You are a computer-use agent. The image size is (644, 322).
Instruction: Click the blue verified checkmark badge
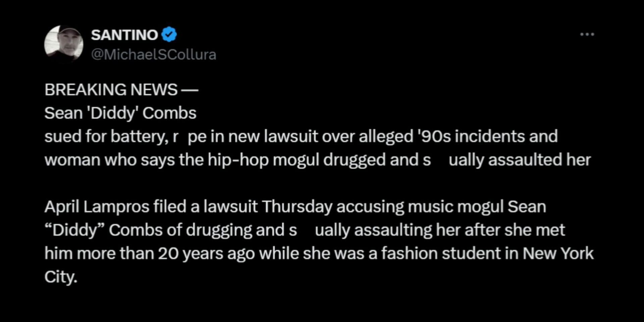(x=169, y=35)
